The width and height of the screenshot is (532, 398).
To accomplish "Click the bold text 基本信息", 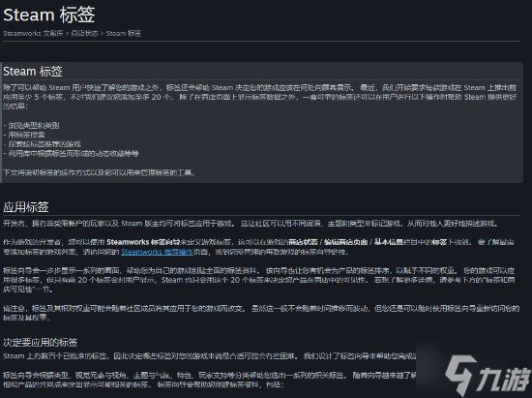I will coord(389,242).
